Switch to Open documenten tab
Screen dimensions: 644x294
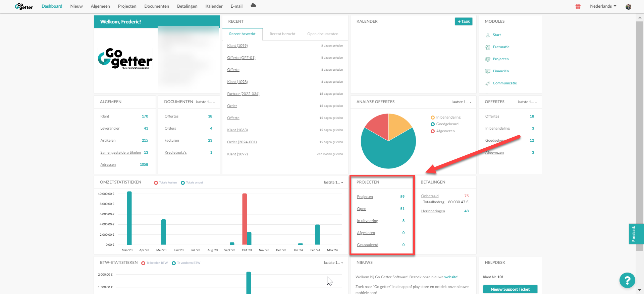[323, 34]
